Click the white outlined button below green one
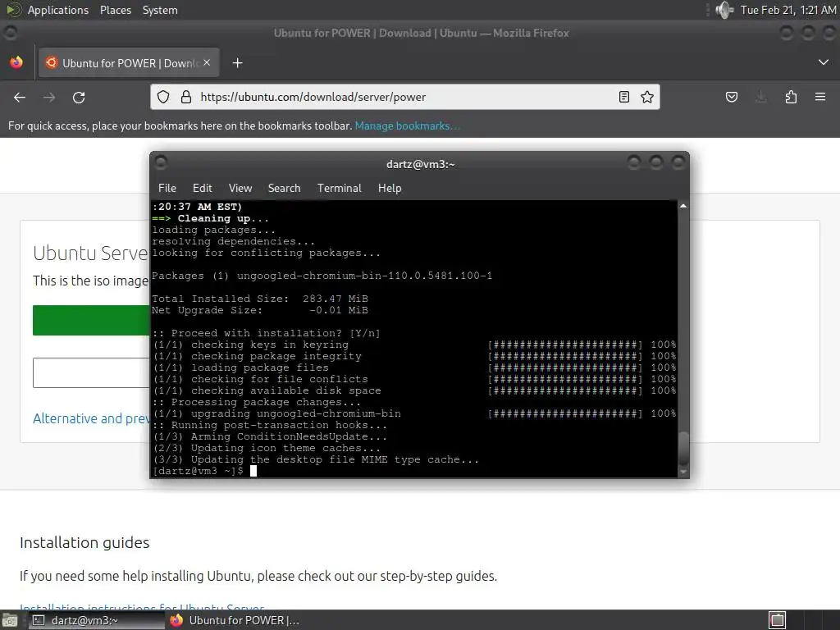The width and height of the screenshot is (840, 630). pyautogui.click(x=91, y=373)
